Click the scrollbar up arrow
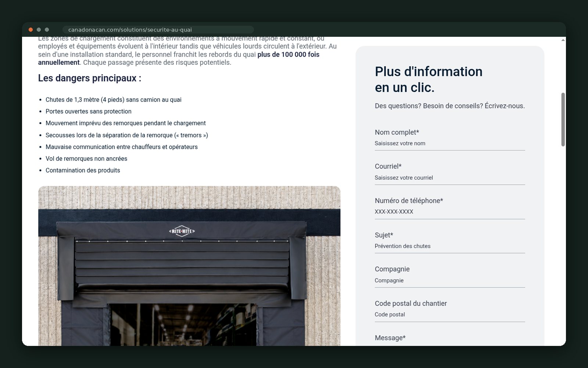The width and height of the screenshot is (588, 368). [563, 40]
